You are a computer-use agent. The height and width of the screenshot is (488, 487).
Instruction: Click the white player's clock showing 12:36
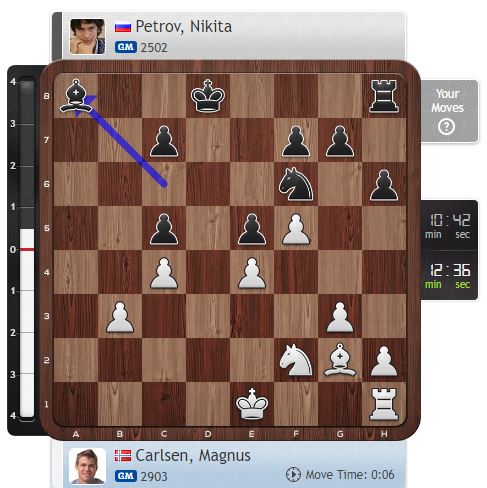pyautogui.click(x=449, y=275)
